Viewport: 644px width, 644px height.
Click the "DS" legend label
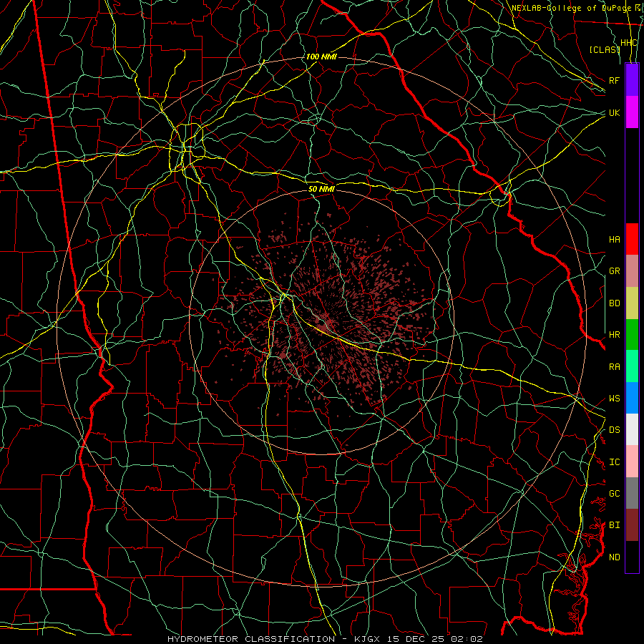pyautogui.click(x=614, y=430)
